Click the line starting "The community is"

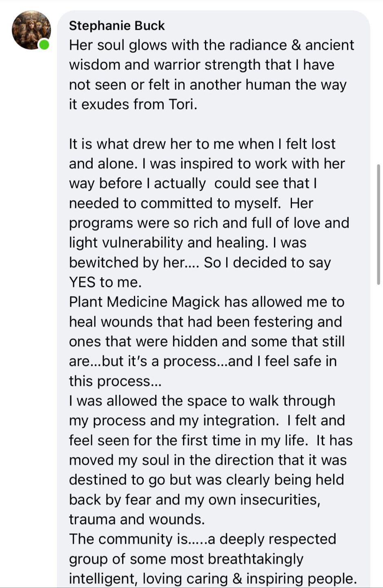[202, 539]
